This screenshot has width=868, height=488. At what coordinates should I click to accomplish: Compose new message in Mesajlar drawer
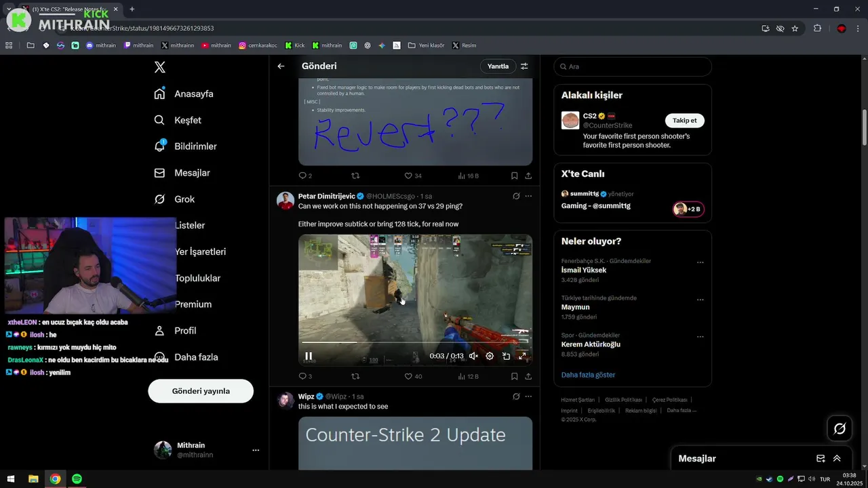(x=821, y=459)
